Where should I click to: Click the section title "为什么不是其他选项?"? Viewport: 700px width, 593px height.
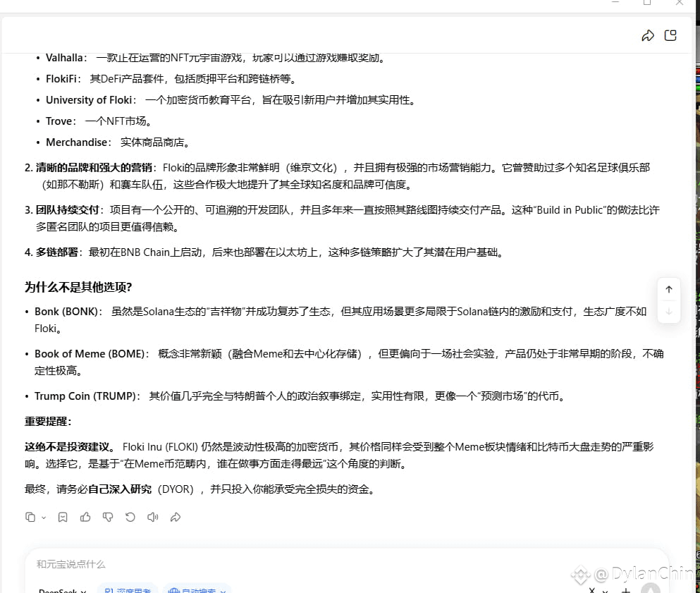pos(78,287)
